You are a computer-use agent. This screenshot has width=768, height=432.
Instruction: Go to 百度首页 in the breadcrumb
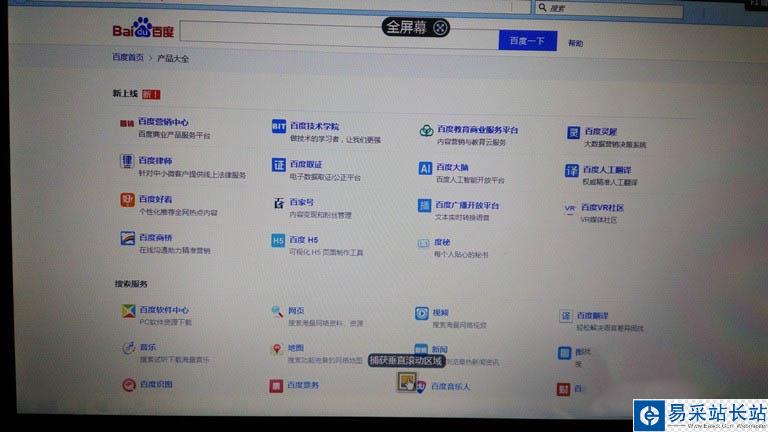(128, 57)
